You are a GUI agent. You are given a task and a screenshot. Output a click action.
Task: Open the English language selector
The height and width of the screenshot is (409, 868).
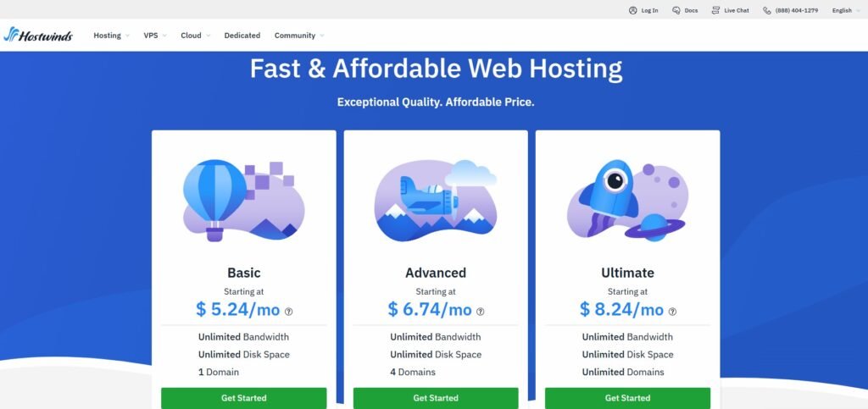(x=847, y=10)
